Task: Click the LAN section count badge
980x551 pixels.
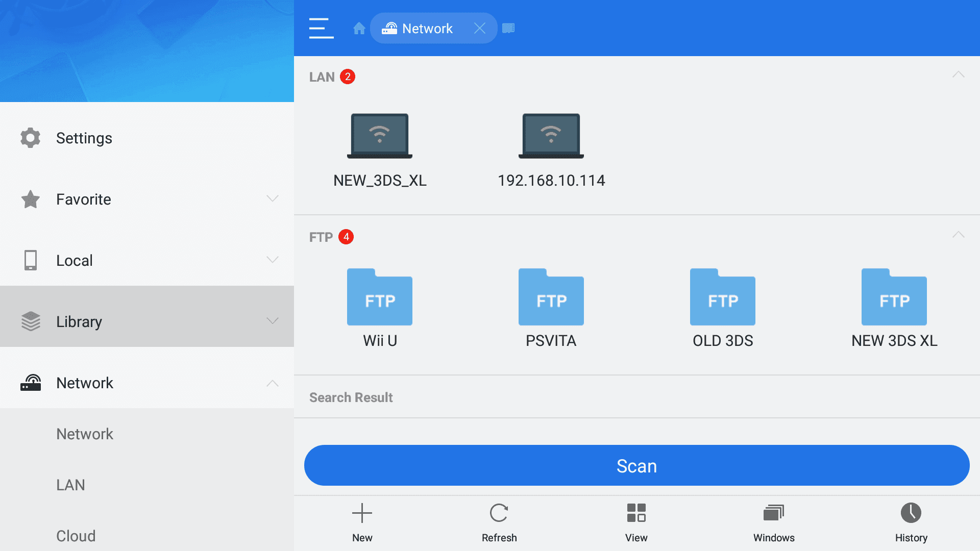Action: coord(348,77)
